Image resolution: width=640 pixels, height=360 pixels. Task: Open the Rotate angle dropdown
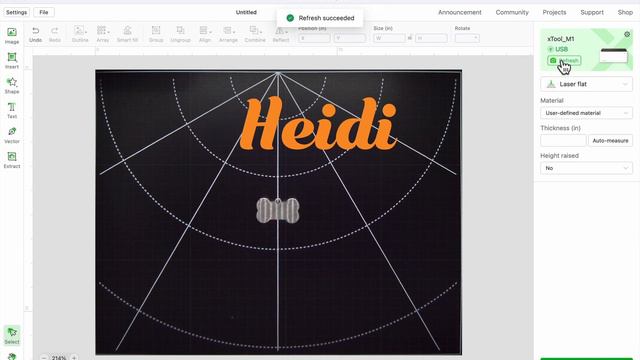click(467, 38)
